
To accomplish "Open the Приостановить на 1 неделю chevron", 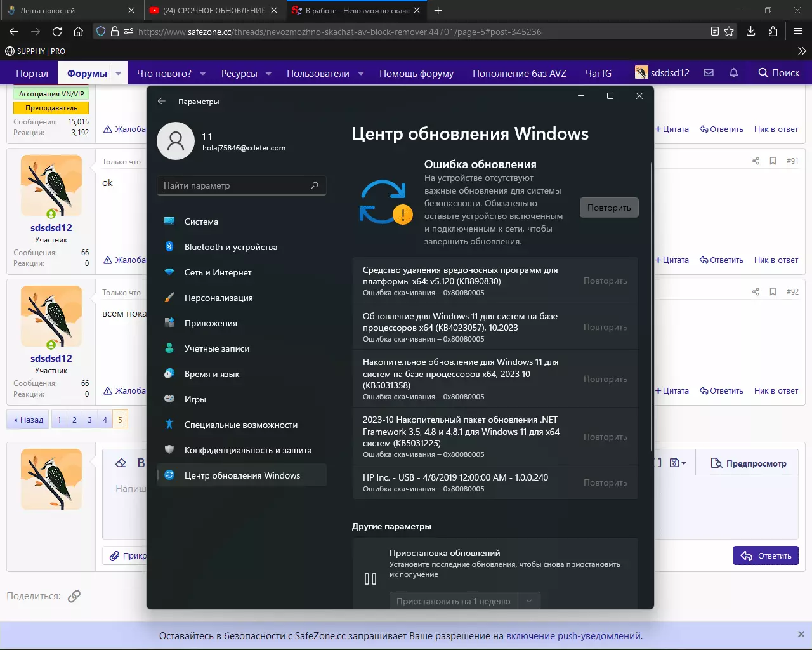I will (529, 601).
